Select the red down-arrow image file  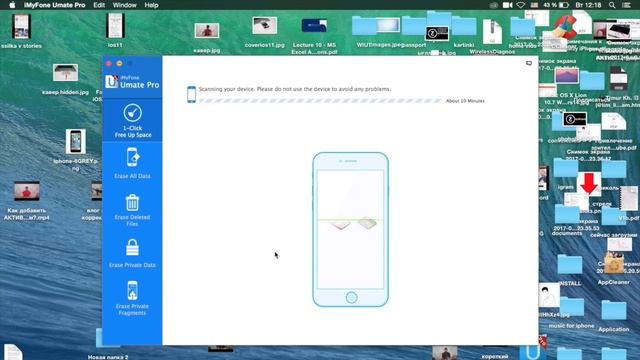click(589, 183)
